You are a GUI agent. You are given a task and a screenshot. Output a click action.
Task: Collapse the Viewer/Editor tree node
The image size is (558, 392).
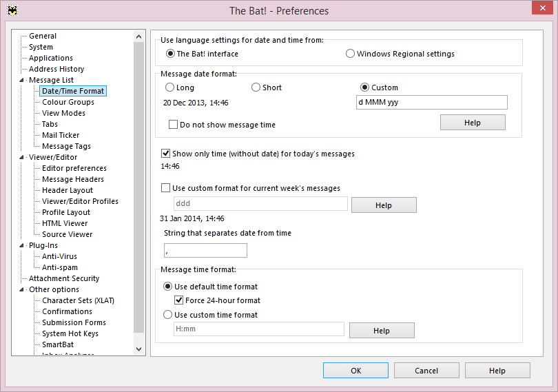[x=22, y=157]
